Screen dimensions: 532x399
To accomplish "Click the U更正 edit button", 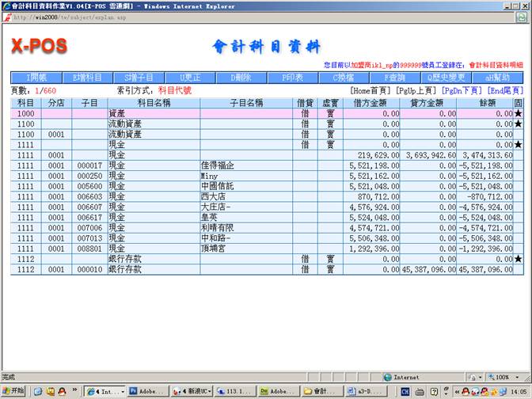I will point(190,78).
